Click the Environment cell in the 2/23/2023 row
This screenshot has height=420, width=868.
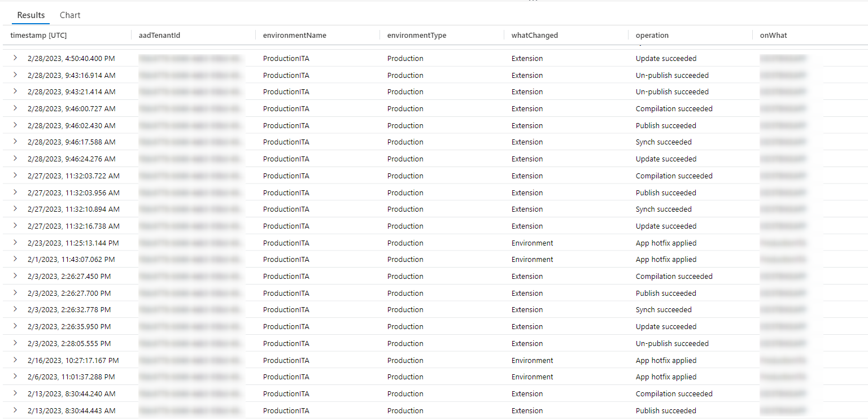point(532,243)
